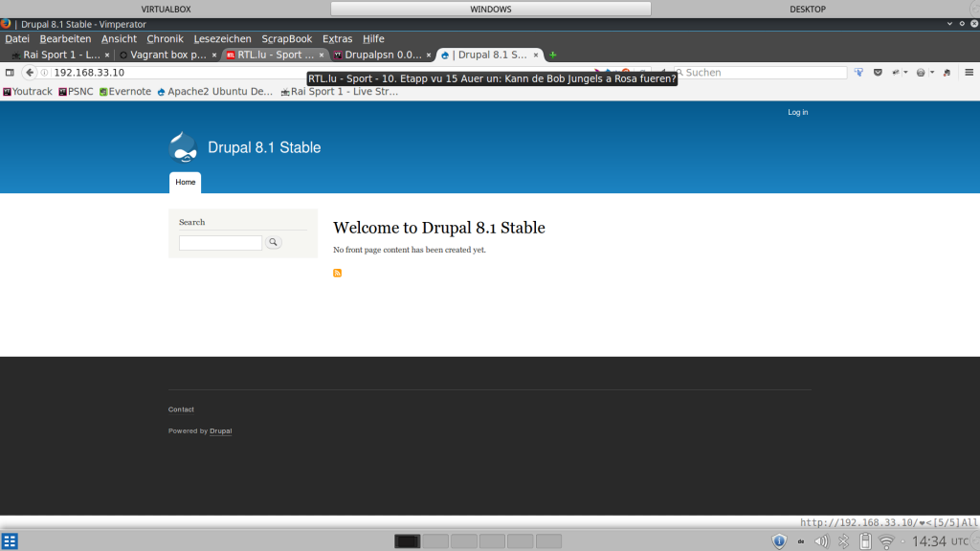Add a new tab with the green plus

point(553,55)
